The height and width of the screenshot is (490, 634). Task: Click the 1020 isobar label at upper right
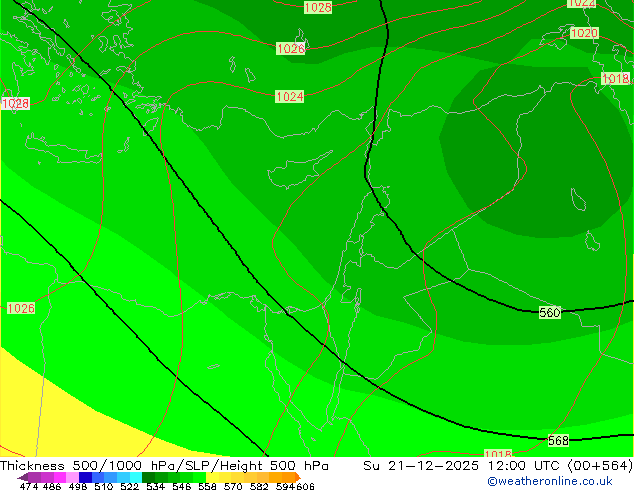(x=584, y=33)
